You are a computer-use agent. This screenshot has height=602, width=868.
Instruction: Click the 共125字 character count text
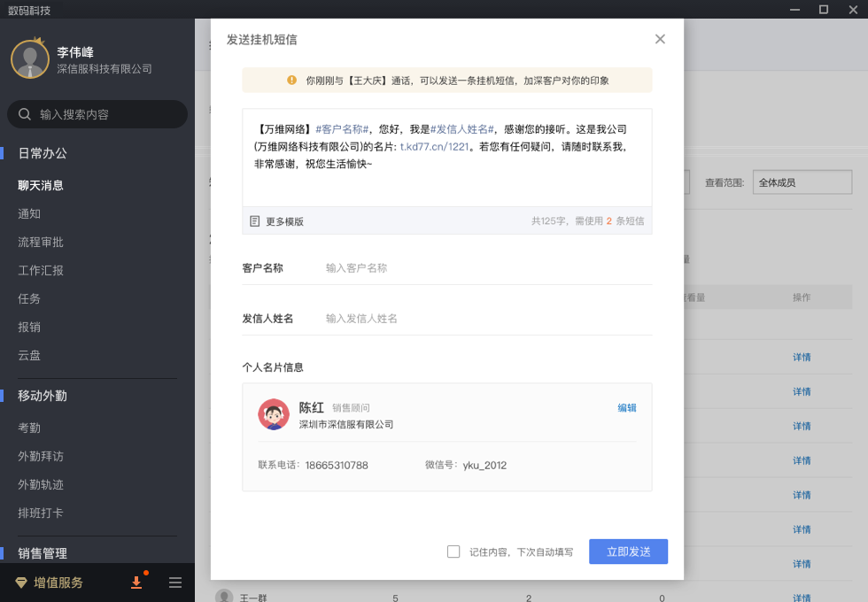coord(548,220)
